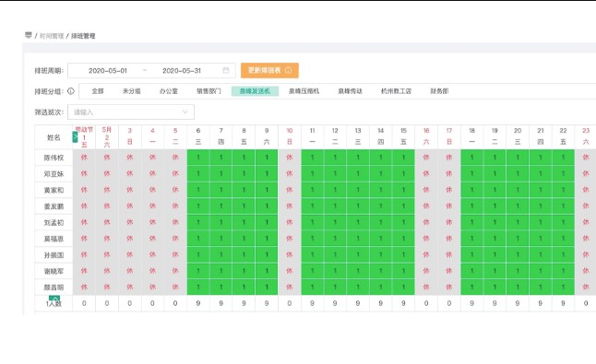
Task: Click 黄家和's 休 cell on day 17
Action: coord(449,190)
